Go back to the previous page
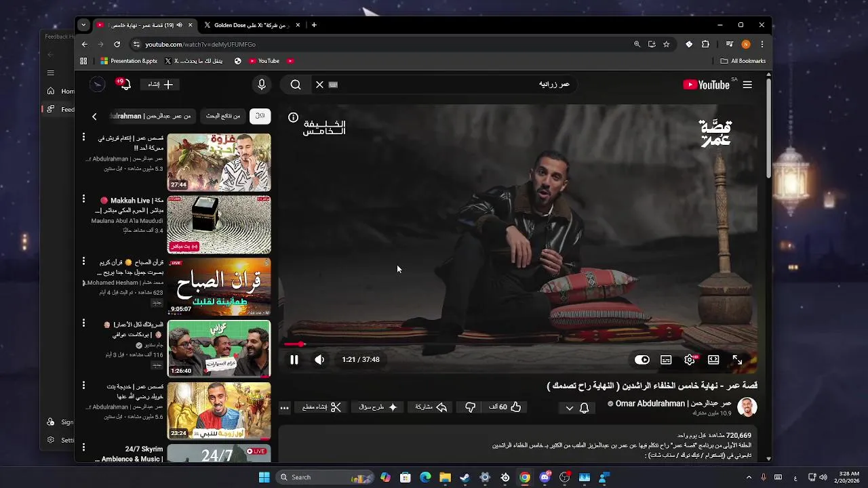The width and height of the screenshot is (868, 488). 85,44
